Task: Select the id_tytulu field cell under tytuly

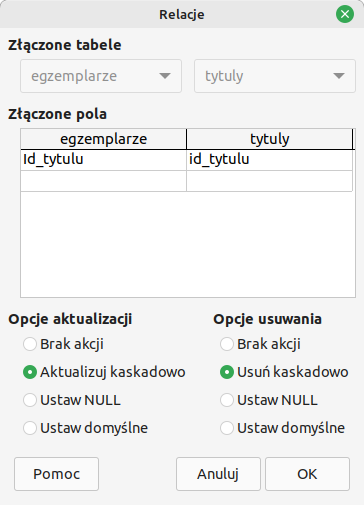Action: point(269,160)
